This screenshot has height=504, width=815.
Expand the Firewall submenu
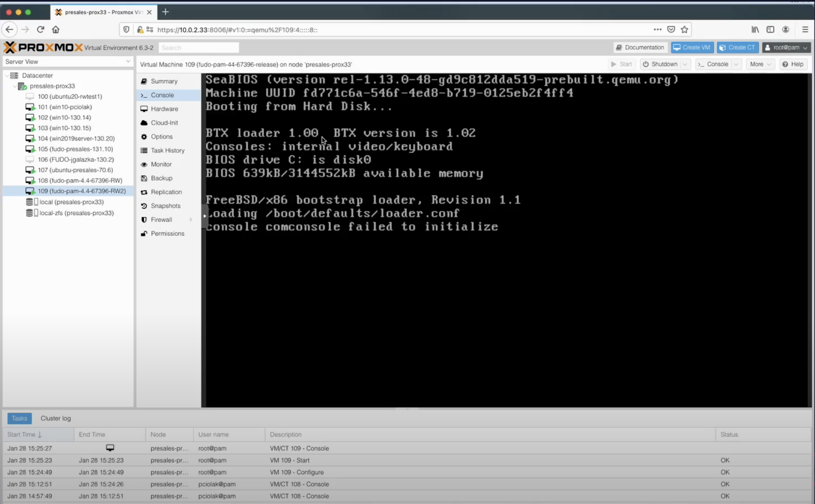click(x=191, y=220)
